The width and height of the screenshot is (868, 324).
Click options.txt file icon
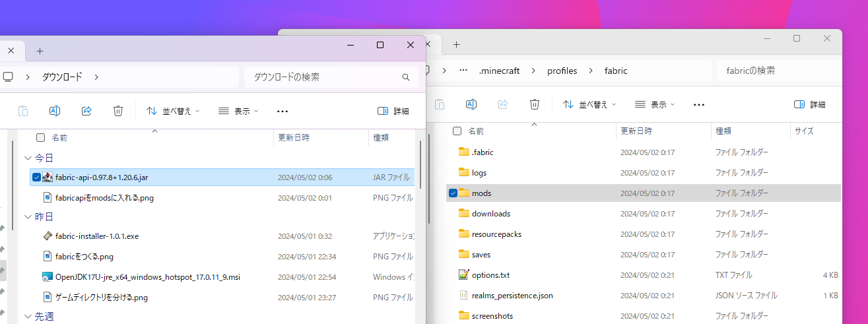click(463, 275)
